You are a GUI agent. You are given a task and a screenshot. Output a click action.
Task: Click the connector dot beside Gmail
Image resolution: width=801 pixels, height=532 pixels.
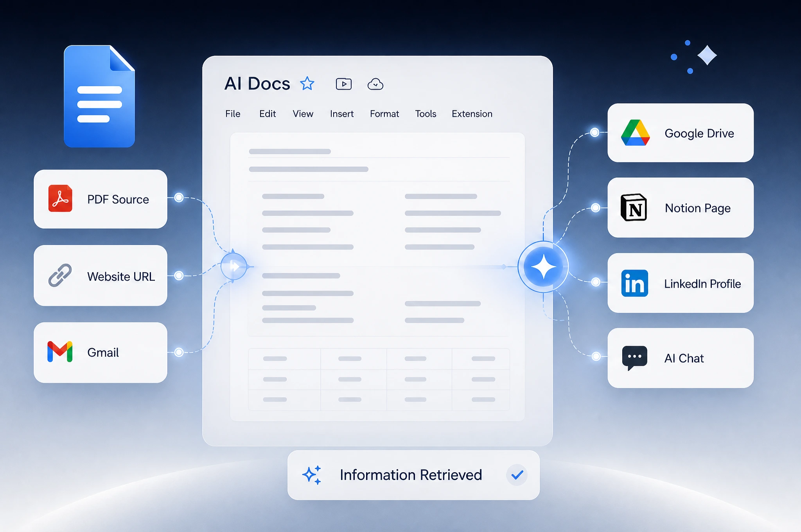[179, 352]
